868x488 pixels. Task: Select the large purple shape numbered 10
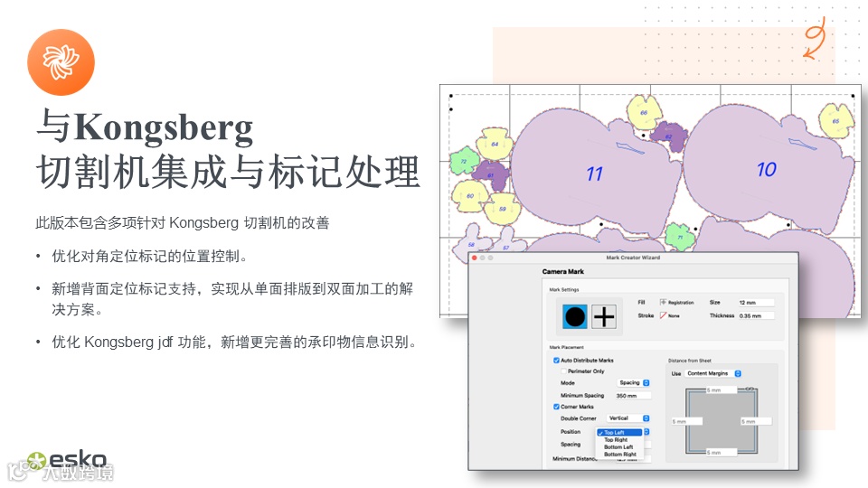(x=767, y=169)
